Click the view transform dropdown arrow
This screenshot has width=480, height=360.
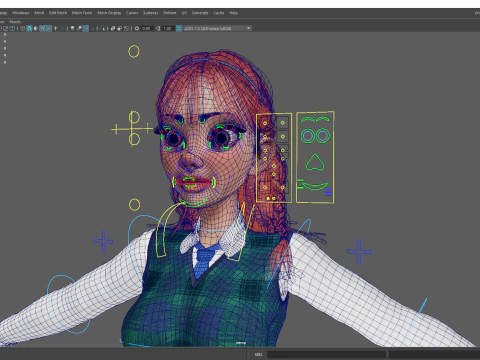[249, 28]
